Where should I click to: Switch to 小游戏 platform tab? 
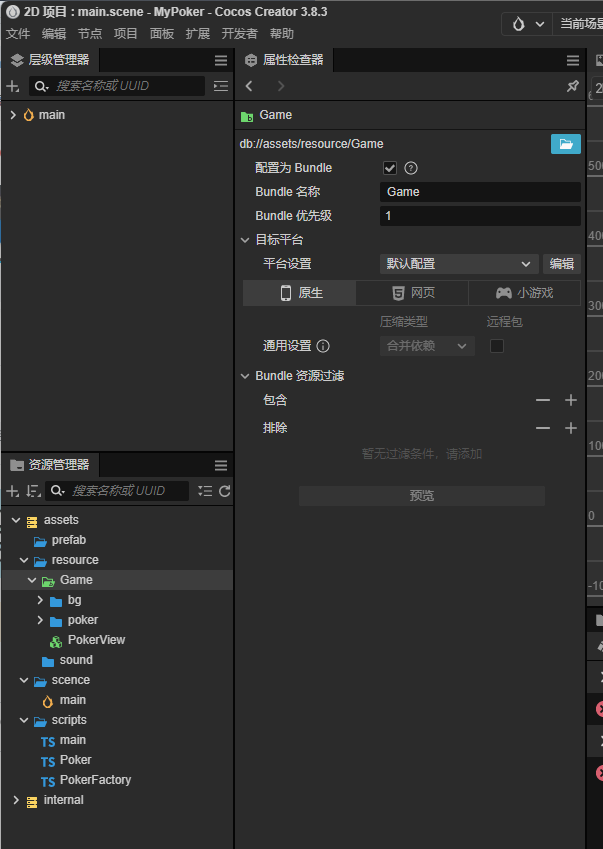pos(525,293)
